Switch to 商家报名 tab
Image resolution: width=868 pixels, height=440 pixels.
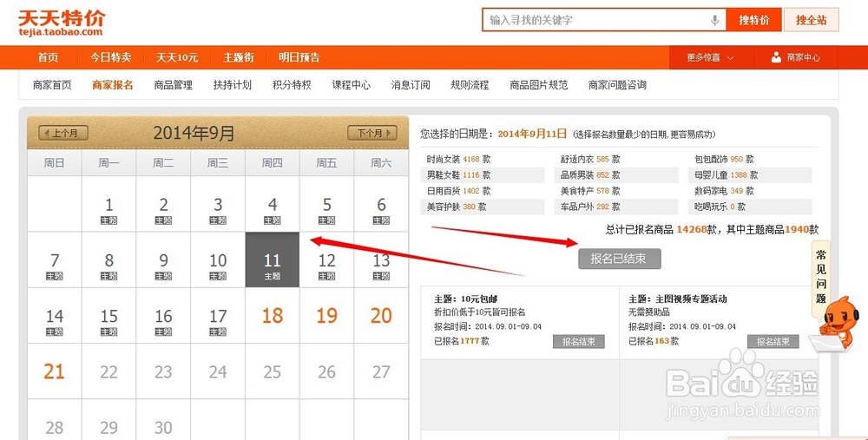113,85
